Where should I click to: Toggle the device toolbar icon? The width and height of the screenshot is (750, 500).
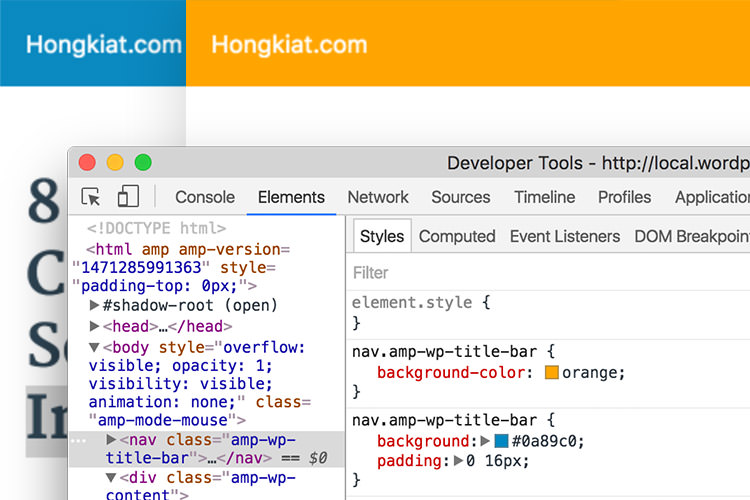click(128, 196)
